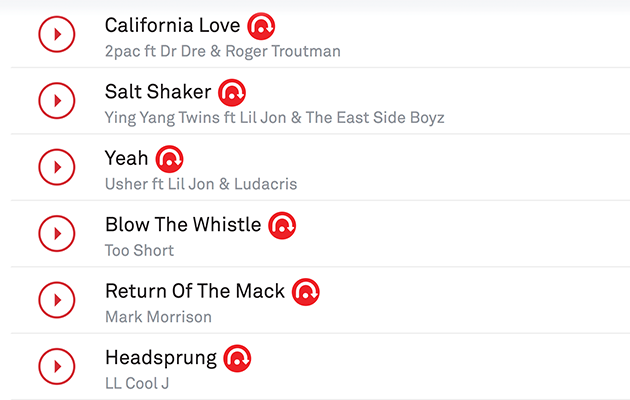The width and height of the screenshot is (630, 400).
Task: Click red station icon beside California Love
Action: tap(261, 26)
